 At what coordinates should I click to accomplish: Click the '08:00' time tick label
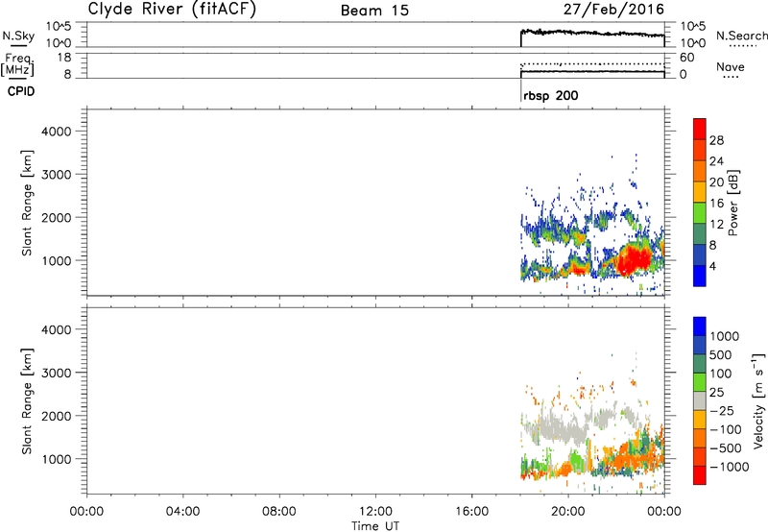278,512
